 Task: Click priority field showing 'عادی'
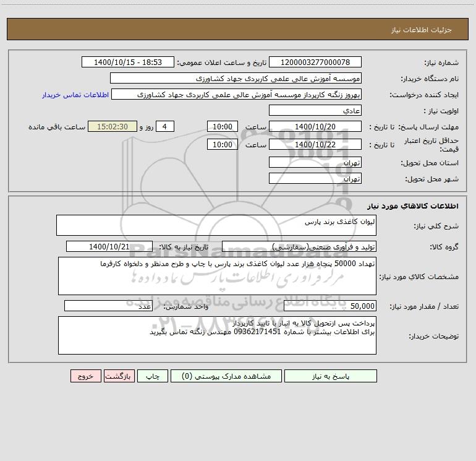pos(315,110)
